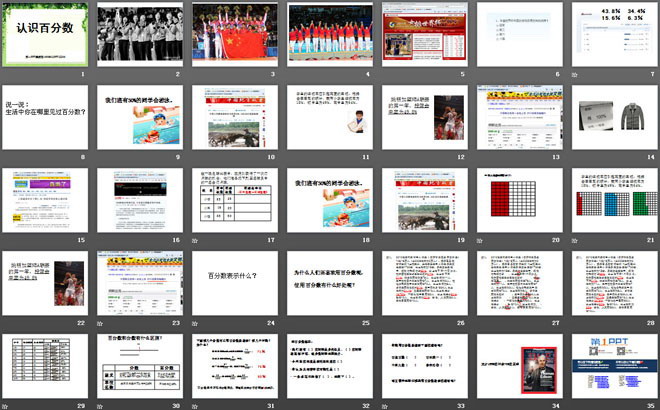Select slide 30 fraction vs percent table

[140, 366]
